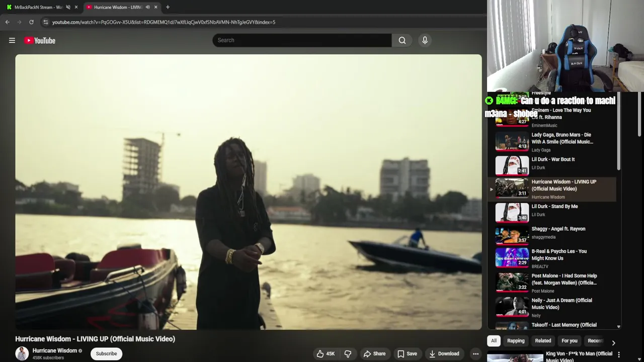Open Hurricane Wisdom channel name link
Screen dimensions: 644x362
tap(54, 350)
